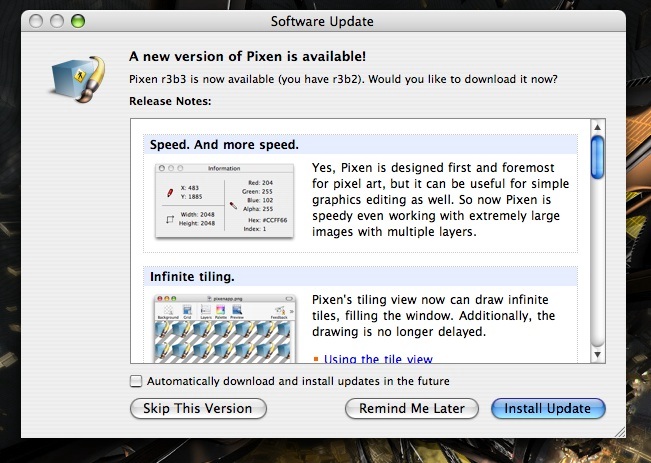This screenshot has height=463, width=651.
Task: Click the Remind Me Later button
Action: click(411, 408)
